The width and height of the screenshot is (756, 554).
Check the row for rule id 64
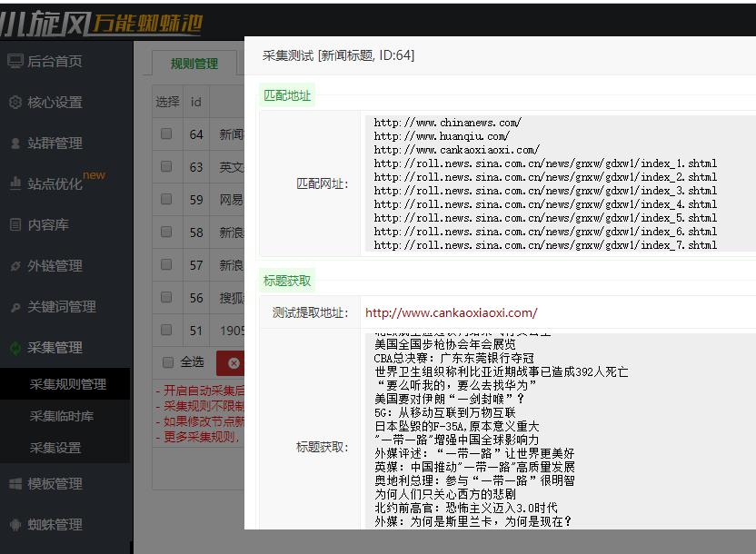point(166,134)
